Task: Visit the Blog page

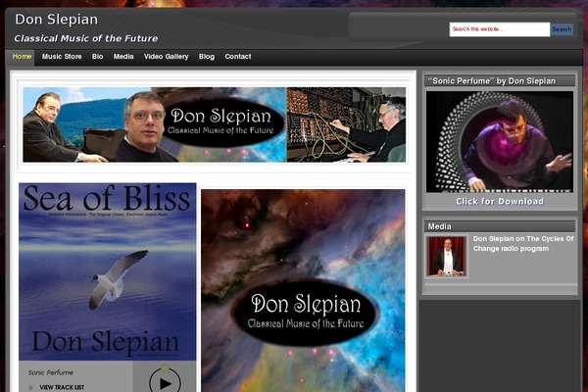Action: point(207,57)
